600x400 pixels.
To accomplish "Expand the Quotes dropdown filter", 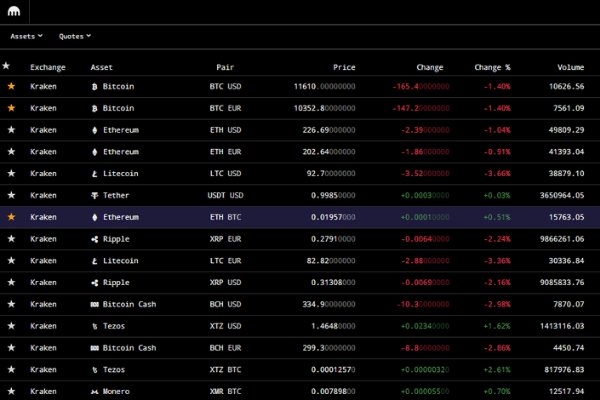I will (75, 36).
